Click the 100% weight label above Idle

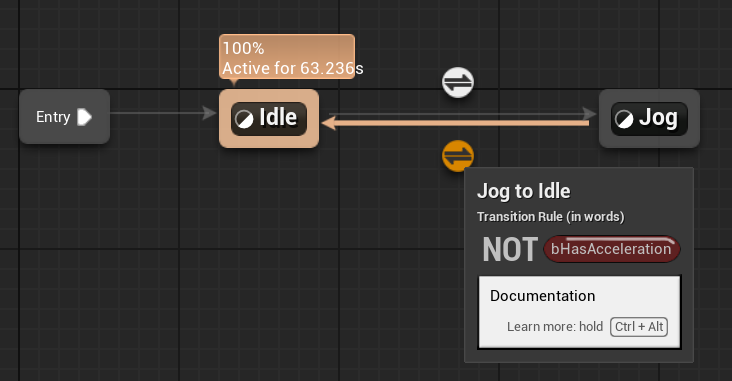(x=243, y=48)
